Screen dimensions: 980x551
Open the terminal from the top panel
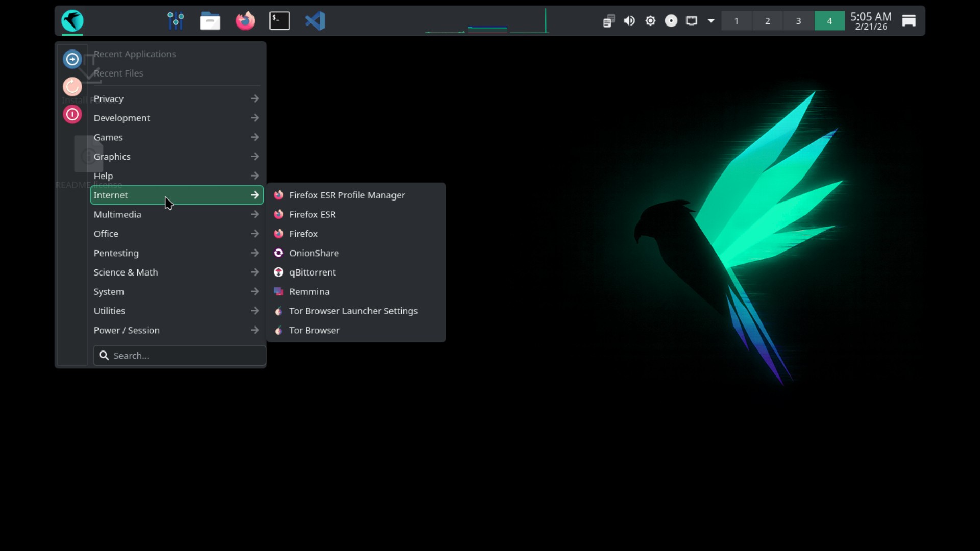click(x=280, y=21)
